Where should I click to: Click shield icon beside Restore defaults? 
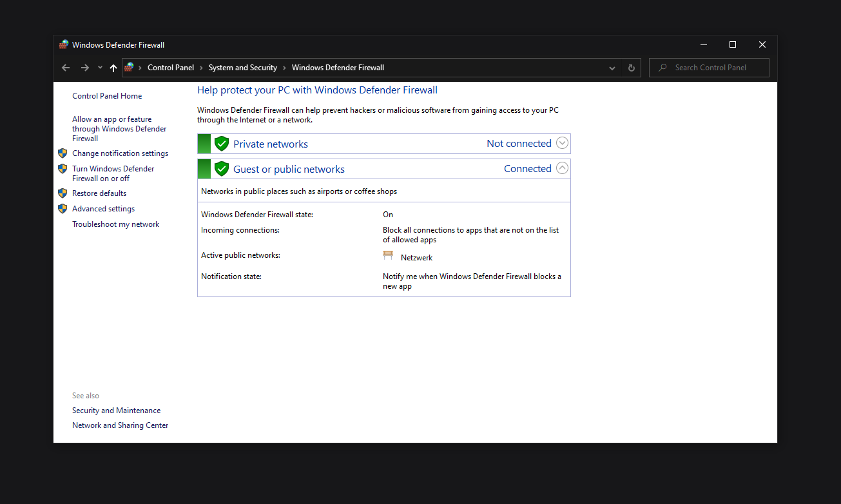tap(63, 193)
